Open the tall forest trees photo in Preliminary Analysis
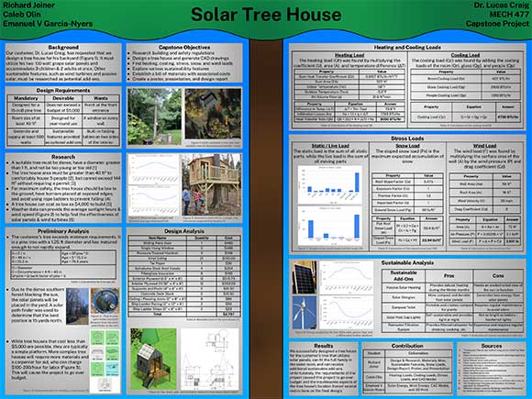 click(x=77, y=306)
